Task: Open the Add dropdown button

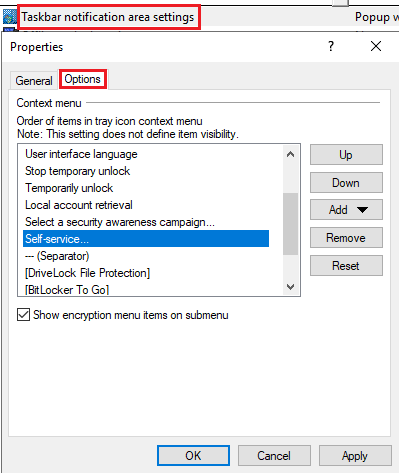Action: (x=346, y=210)
